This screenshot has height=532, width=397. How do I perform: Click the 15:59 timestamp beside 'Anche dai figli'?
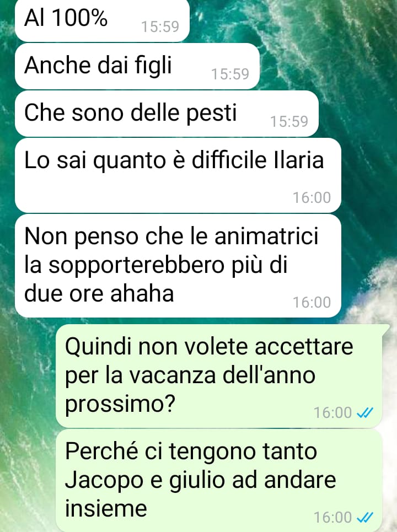tap(230, 74)
